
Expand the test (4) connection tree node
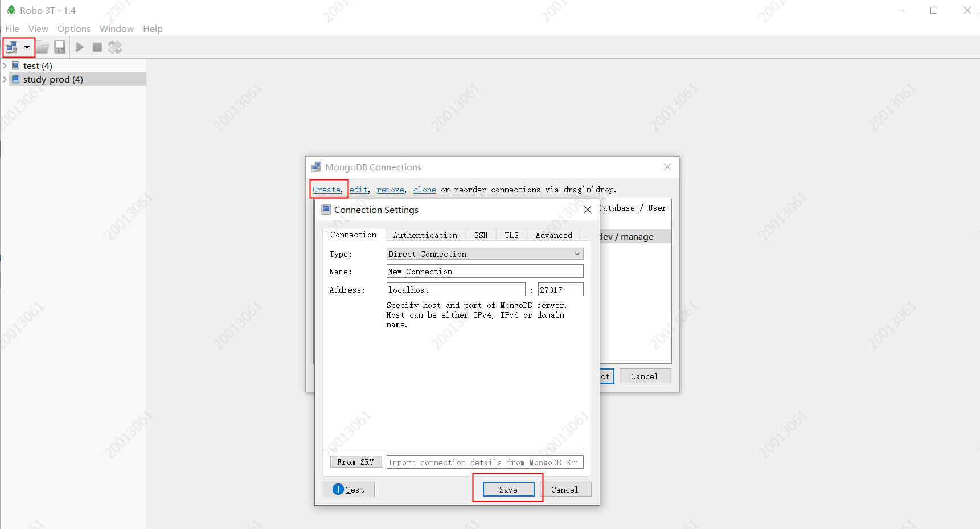pyautogui.click(x=5, y=65)
